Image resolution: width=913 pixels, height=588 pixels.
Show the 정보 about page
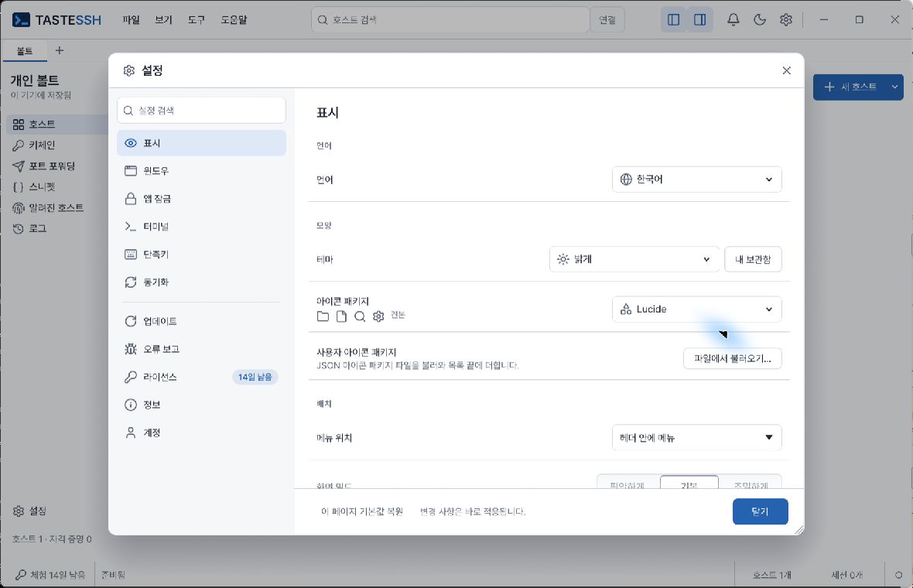[201, 405]
